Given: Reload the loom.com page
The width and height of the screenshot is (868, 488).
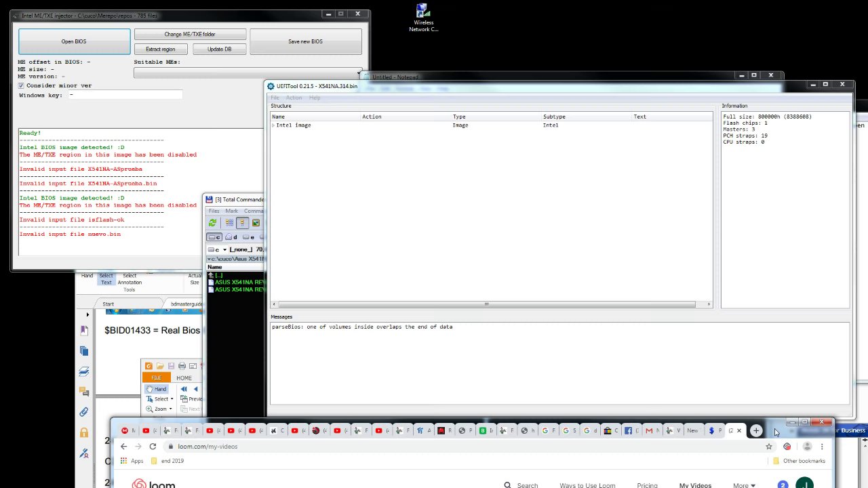Looking at the screenshot, I should (x=153, y=447).
